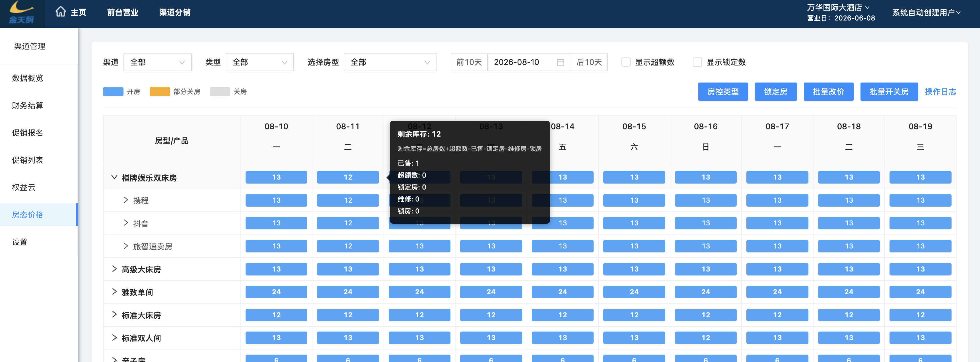Open the calendar icon in the date field
980x362 pixels.
(560, 62)
